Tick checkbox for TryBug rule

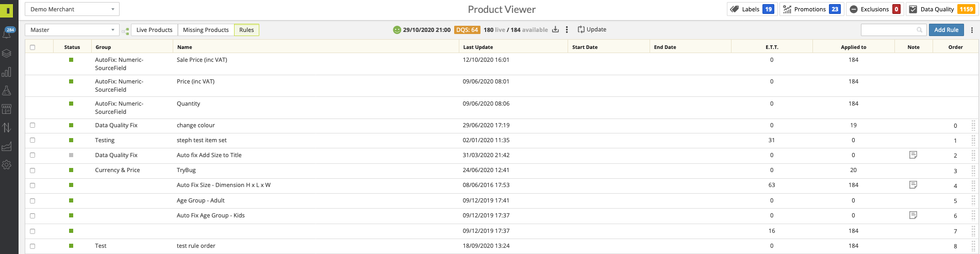tap(32, 171)
